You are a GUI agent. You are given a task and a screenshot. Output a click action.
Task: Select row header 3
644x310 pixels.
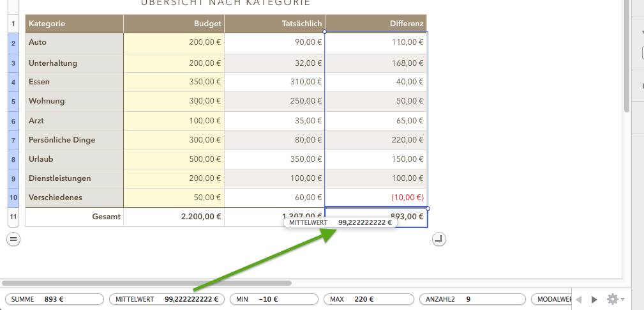[x=13, y=63]
